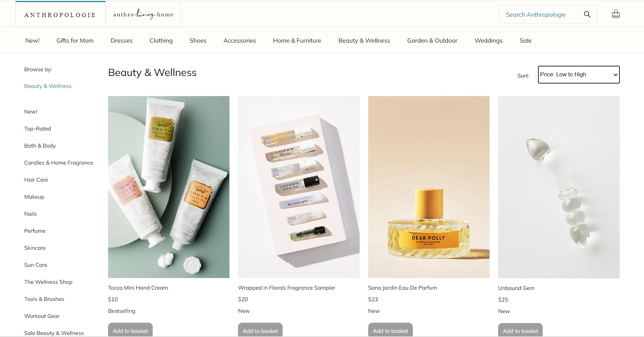Go to the Sale navigation item
Viewport: 644px width, 337px height.
coord(525,41)
